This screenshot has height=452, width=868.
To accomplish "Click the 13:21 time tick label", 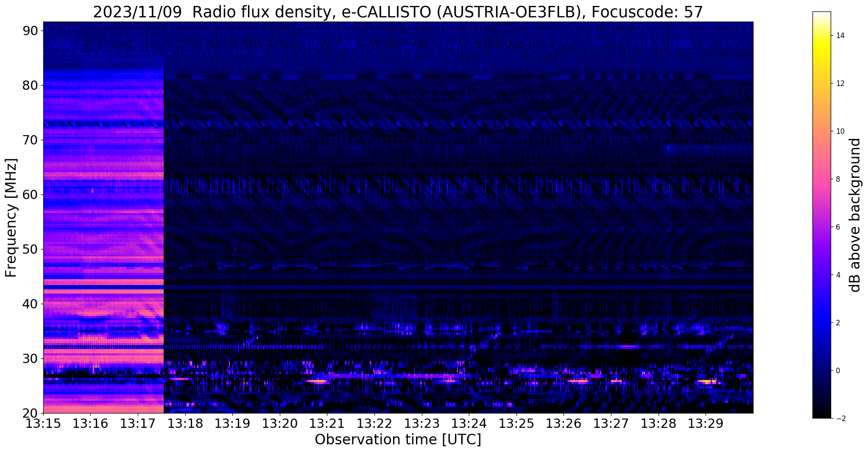I will [x=327, y=424].
